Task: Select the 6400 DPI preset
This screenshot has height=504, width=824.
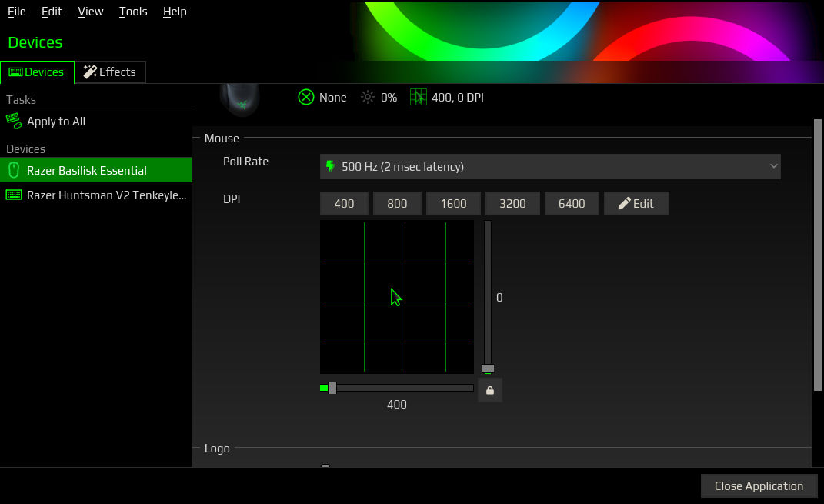Action: 572,202
